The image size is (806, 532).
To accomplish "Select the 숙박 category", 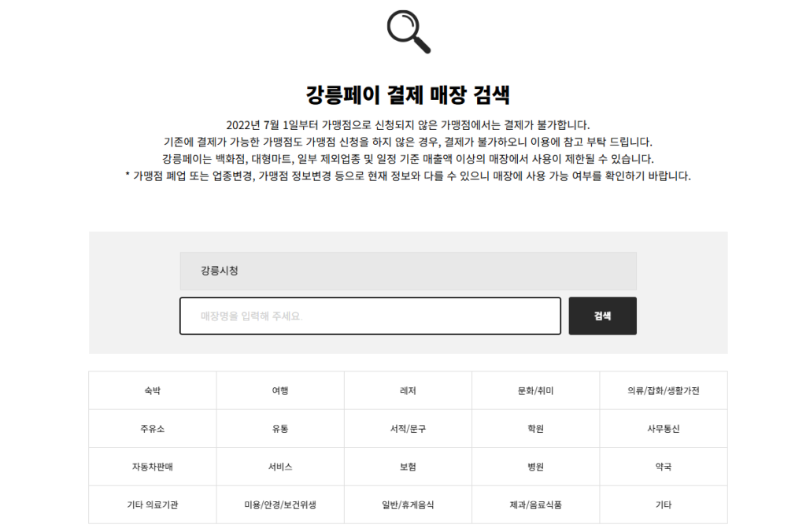I will point(152,390).
